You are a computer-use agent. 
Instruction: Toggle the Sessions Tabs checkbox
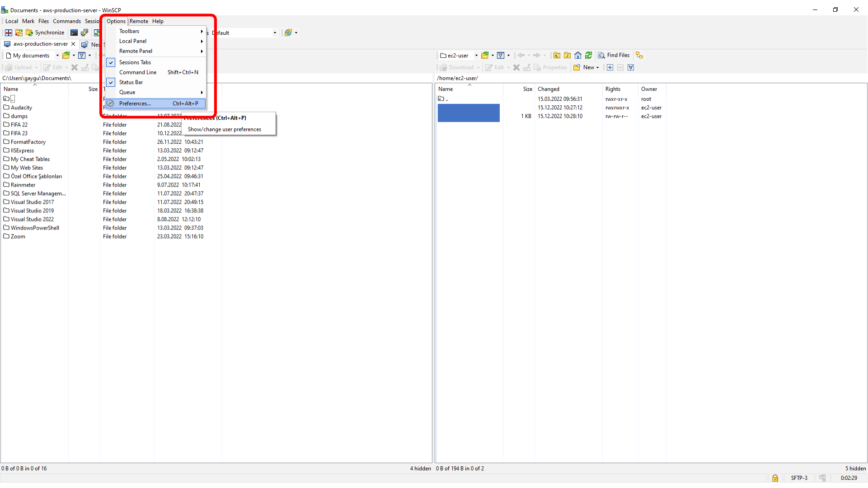pos(111,62)
